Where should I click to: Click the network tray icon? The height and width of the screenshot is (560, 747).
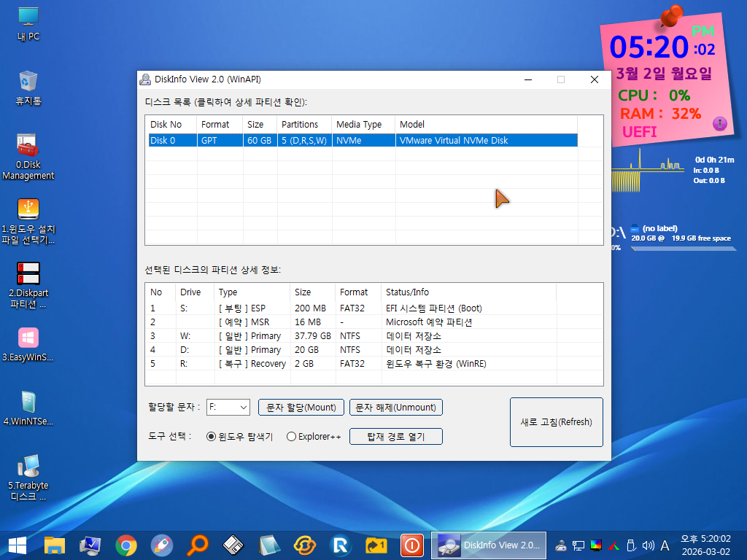tap(578, 545)
